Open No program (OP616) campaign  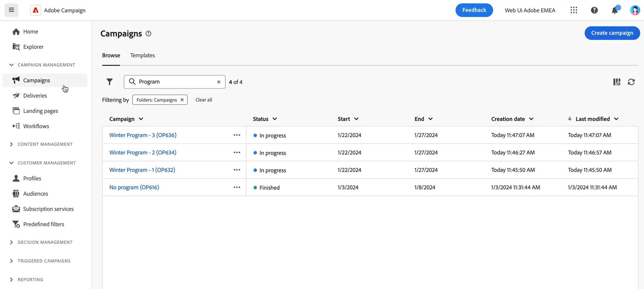coord(134,187)
